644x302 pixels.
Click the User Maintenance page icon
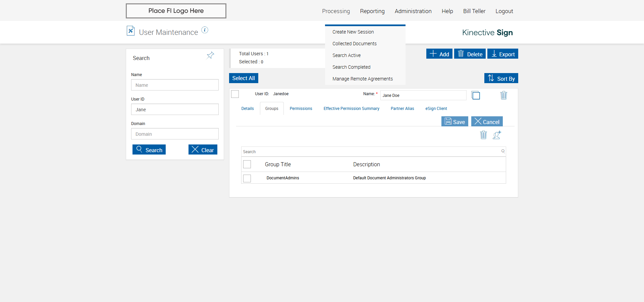[x=130, y=31]
